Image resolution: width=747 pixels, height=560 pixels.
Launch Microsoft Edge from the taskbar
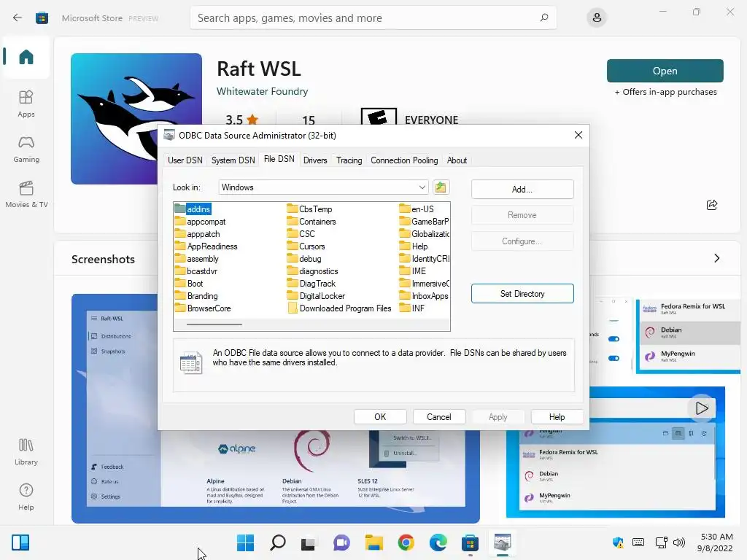(438, 542)
